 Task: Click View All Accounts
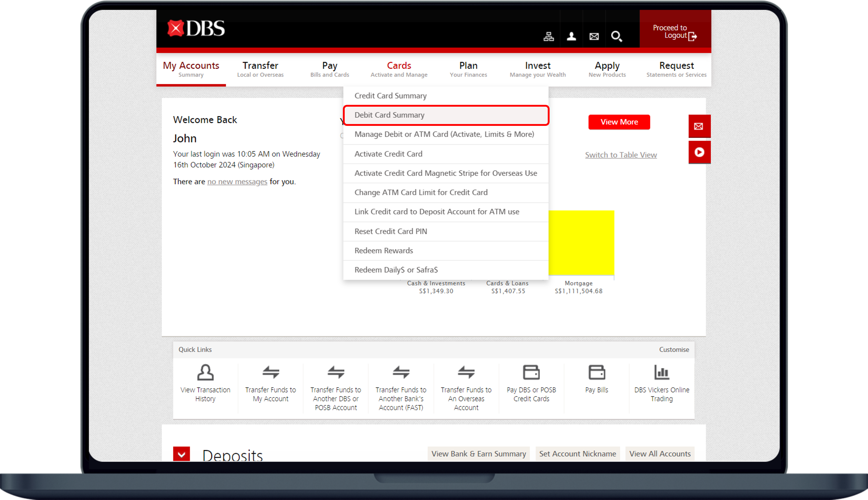tap(660, 454)
